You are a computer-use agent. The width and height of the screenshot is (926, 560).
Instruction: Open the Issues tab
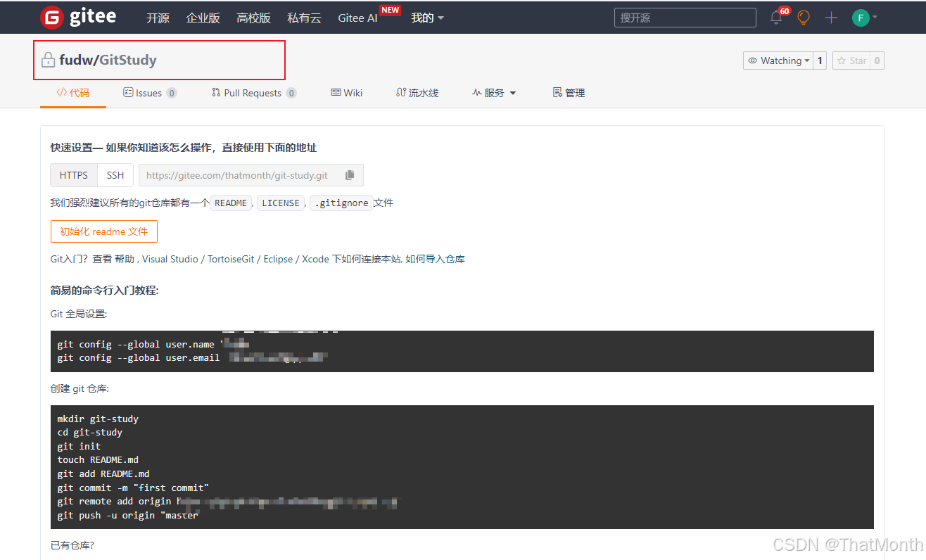150,93
